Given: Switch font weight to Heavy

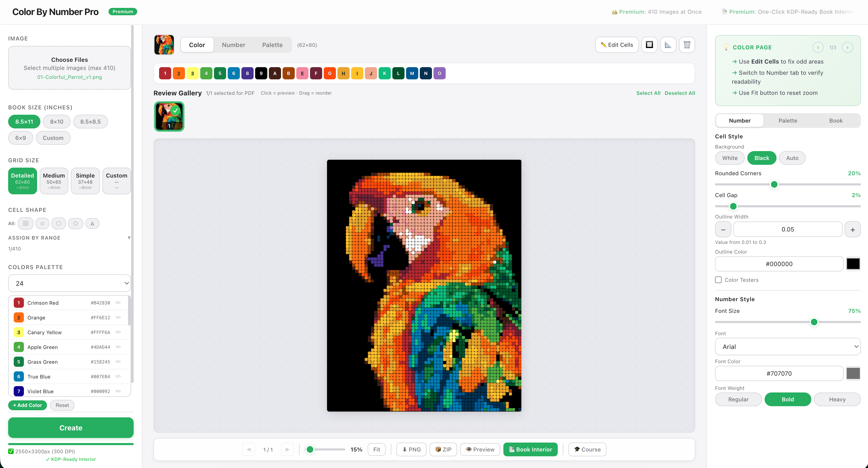Looking at the screenshot, I should pos(837,399).
